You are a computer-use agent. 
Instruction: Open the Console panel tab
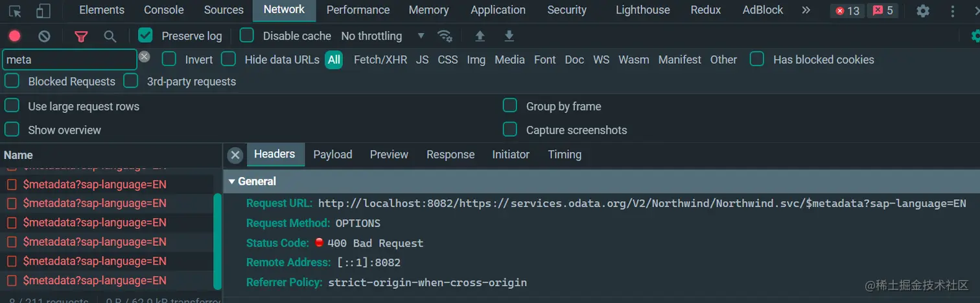click(x=163, y=10)
